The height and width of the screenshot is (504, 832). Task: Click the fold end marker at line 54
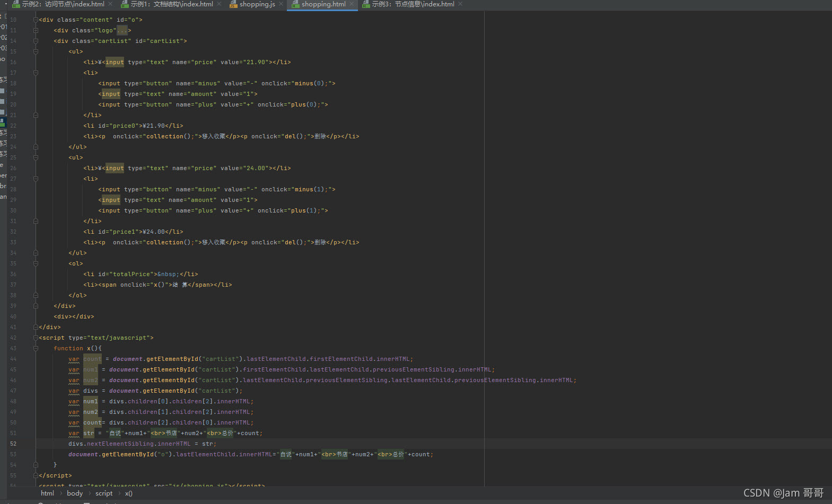36,465
